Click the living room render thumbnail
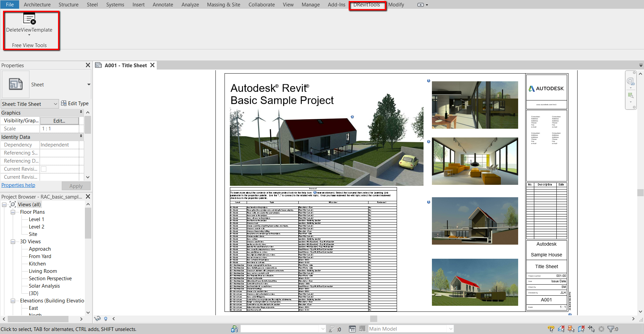The width and height of the screenshot is (644, 334). (475, 161)
